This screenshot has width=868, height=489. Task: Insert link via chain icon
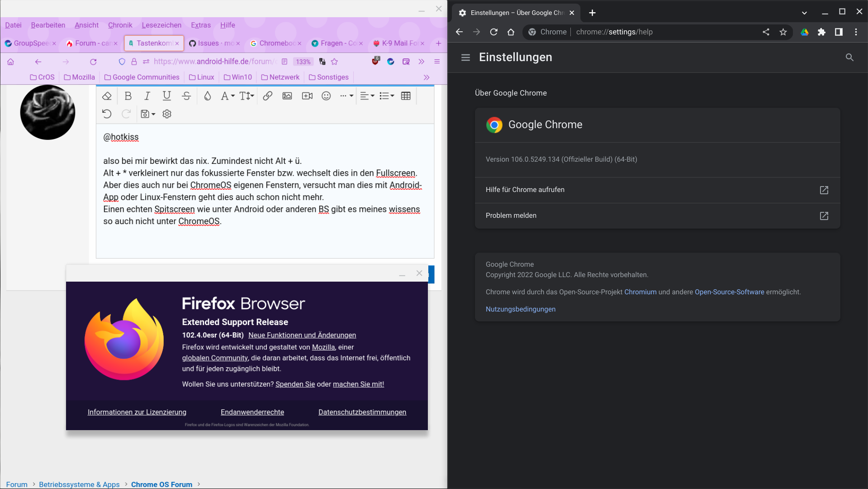(x=267, y=96)
